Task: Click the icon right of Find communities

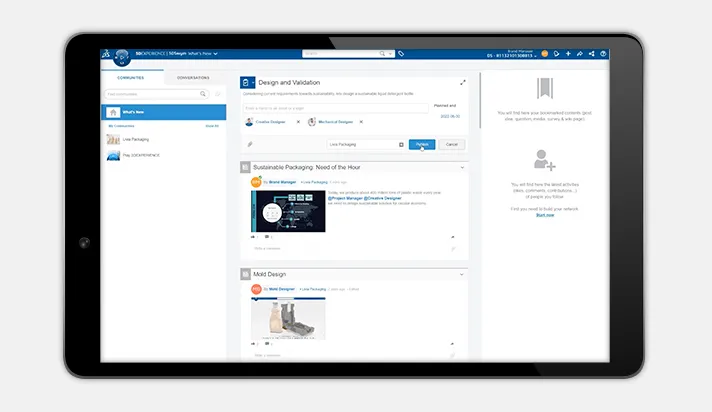Action: 218,94
